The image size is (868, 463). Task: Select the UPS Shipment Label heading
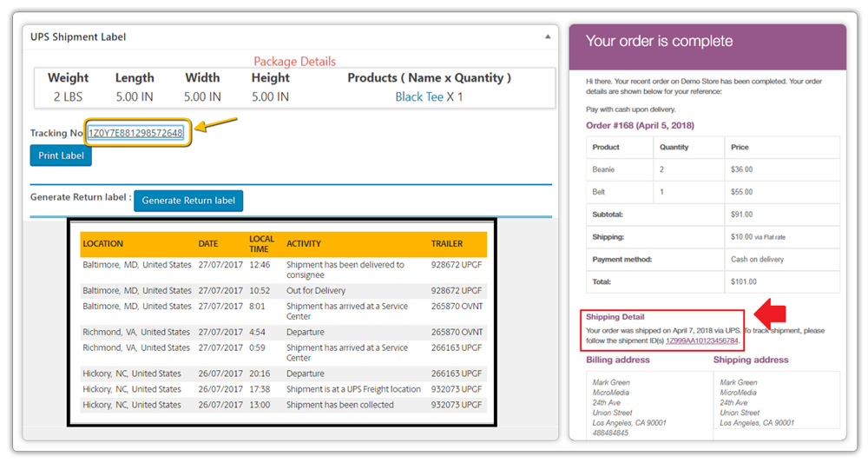click(x=78, y=37)
